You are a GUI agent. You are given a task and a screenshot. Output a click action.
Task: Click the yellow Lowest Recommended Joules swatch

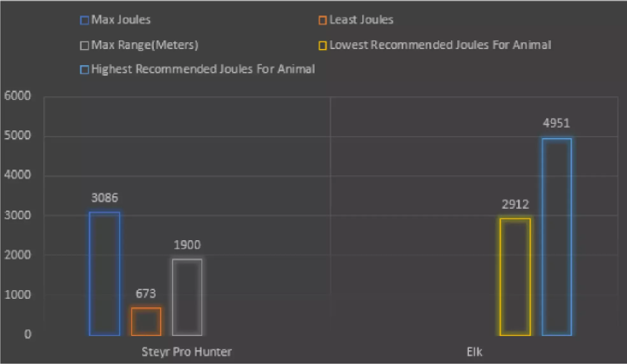(x=322, y=45)
